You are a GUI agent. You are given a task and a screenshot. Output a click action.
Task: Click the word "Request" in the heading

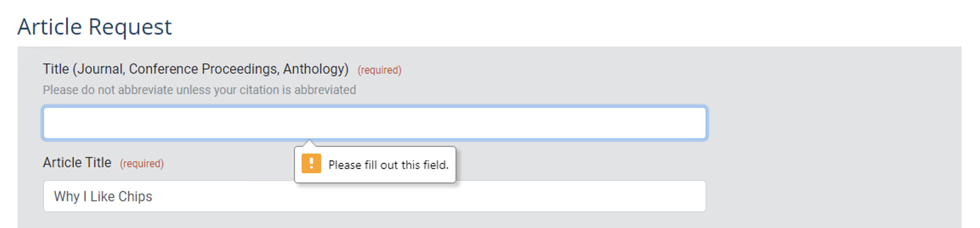[x=130, y=27]
